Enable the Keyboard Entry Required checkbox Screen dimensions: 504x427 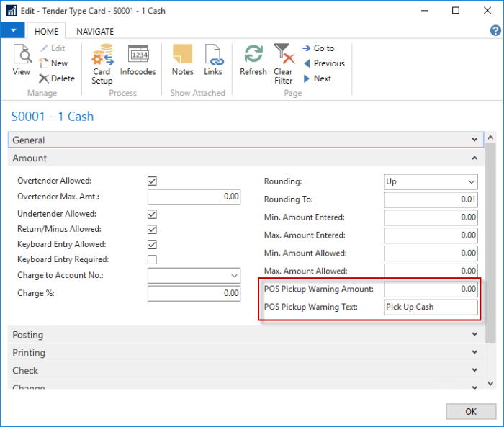click(x=152, y=259)
